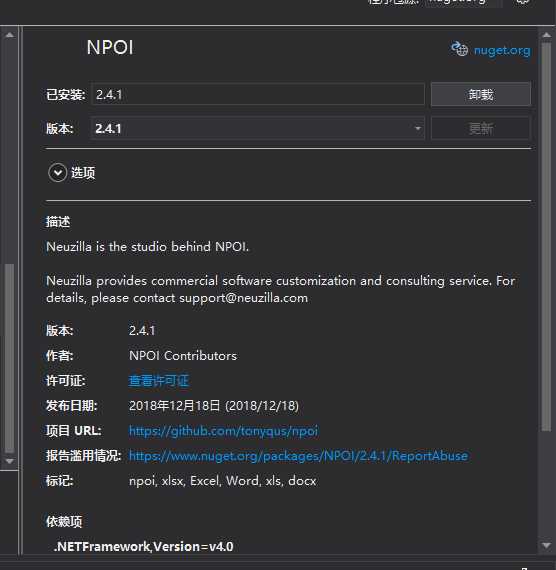Open the ReportAbuse nuget.org link

coord(298,456)
